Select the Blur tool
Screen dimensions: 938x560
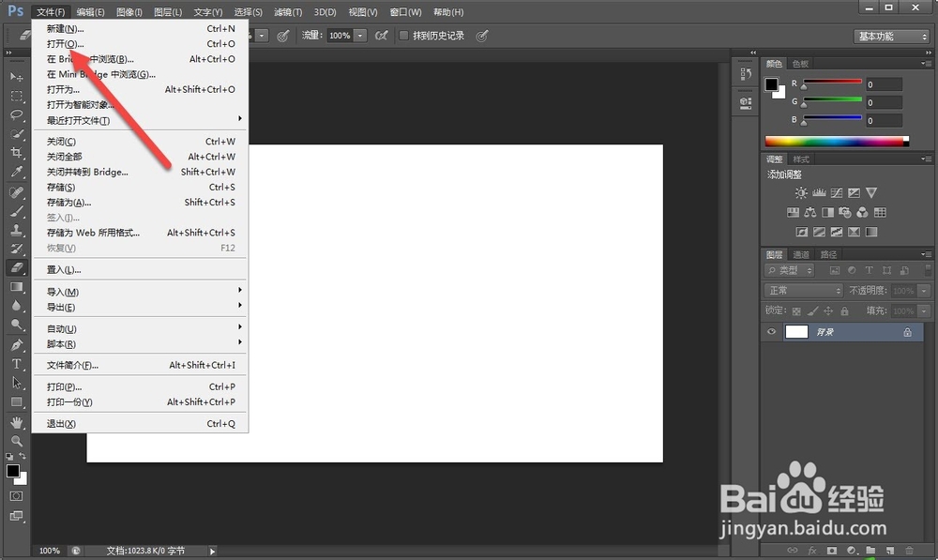(x=16, y=307)
